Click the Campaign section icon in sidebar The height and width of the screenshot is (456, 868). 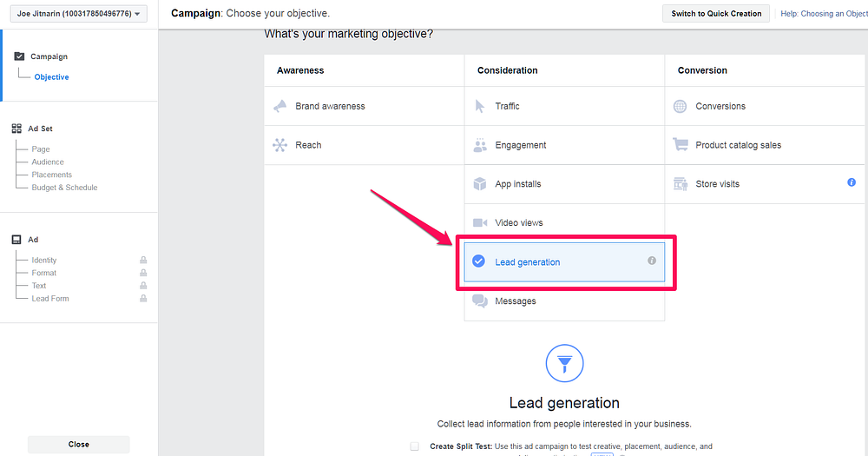click(19, 56)
